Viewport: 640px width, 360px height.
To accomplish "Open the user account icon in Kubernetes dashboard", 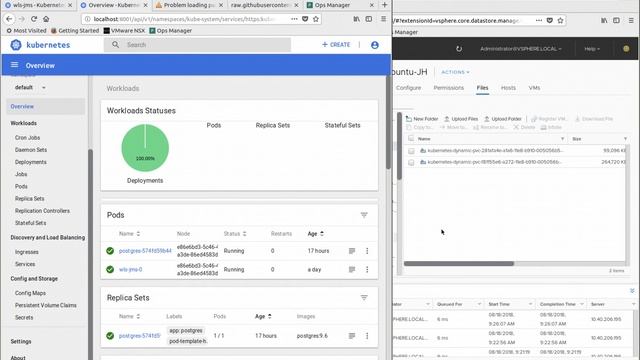I will [x=375, y=45].
